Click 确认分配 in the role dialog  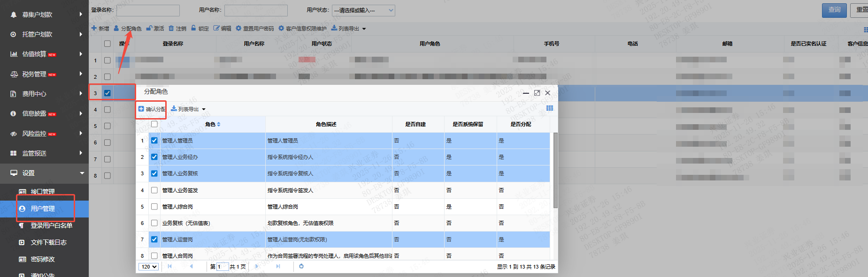pyautogui.click(x=152, y=109)
